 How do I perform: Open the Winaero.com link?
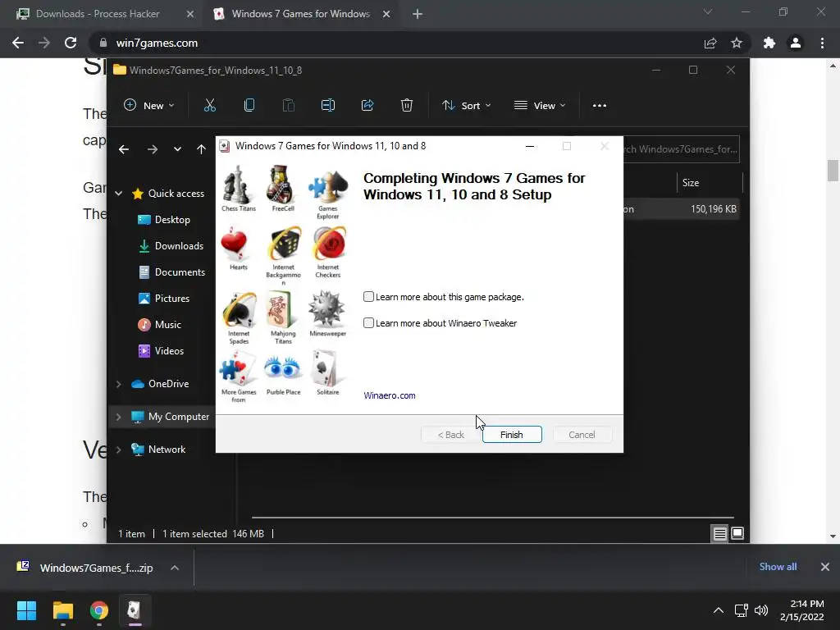(390, 395)
